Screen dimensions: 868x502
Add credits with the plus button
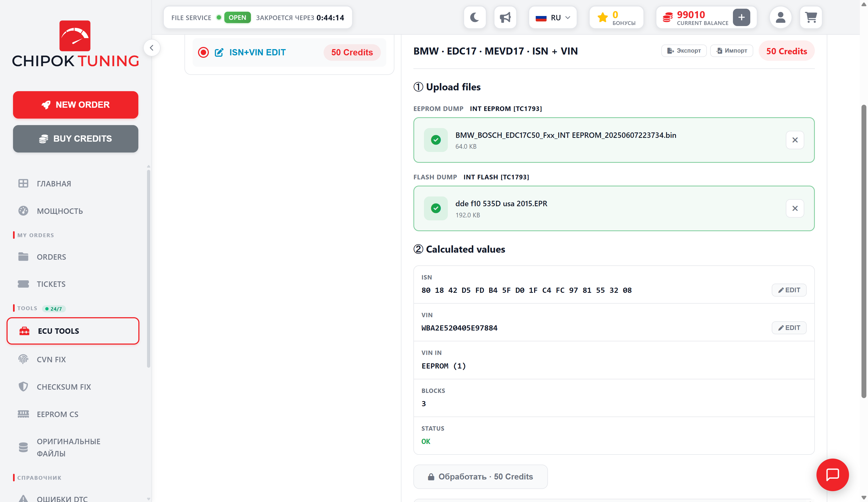[741, 18]
